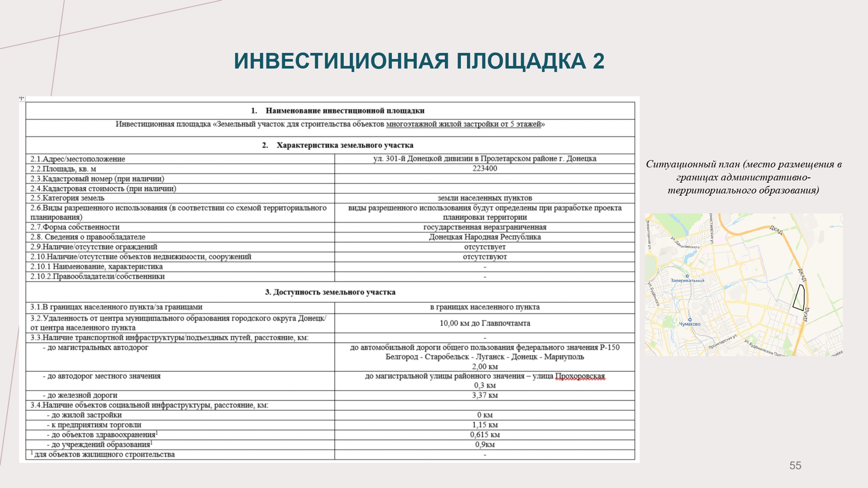The width and height of the screenshot is (868, 488).
Task: Click the cell 'до жилой застройки'
Action: 180,415
